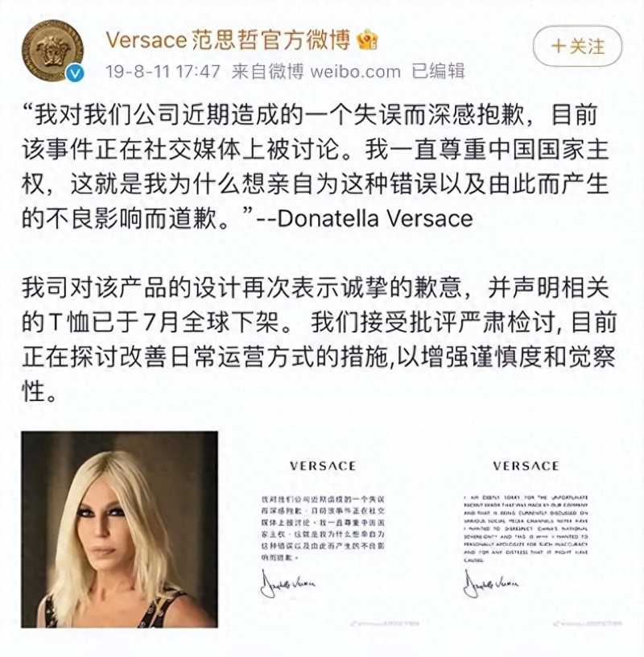The image size is (644, 657).
Task: Tap the +关注 follow button
Action: [x=577, y=46]
